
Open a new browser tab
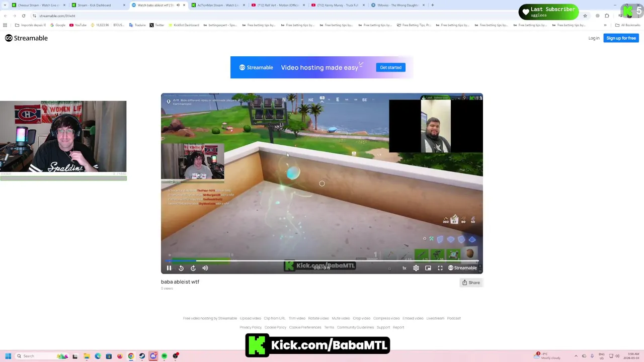pyautogui.click(x=433, y=5)
